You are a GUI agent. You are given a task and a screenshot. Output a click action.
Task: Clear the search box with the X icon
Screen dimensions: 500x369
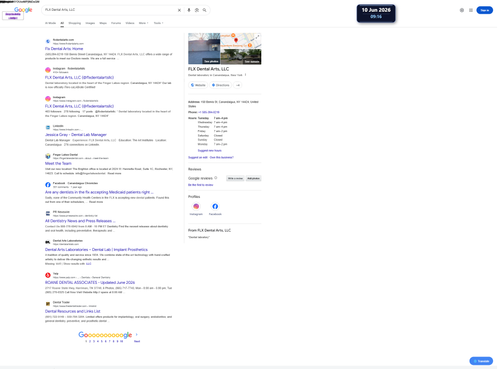pyautogui.click(x=179, y=10)
